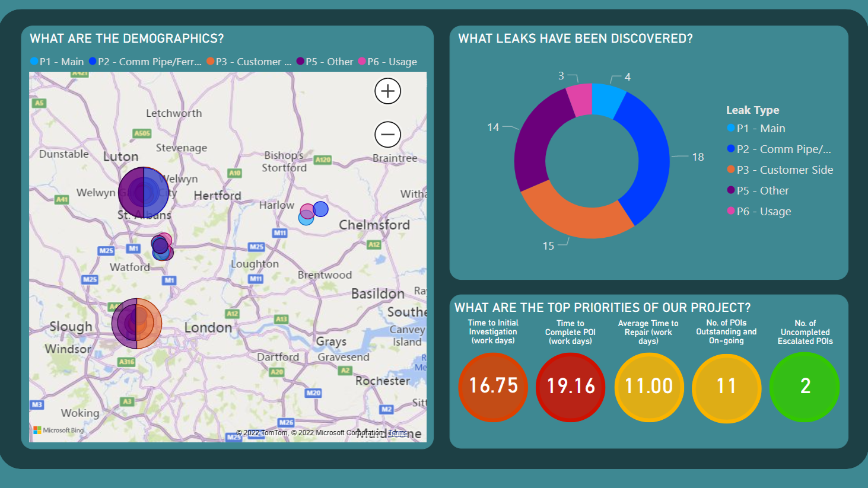Click the Basildon label on the map
Screen dimensions: 868x488
click(x=378, y=294)
